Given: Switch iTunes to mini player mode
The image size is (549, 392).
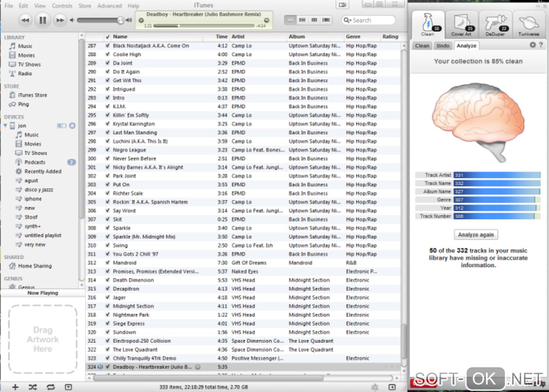Looking at the screenshot, I should tap(342, 4).
